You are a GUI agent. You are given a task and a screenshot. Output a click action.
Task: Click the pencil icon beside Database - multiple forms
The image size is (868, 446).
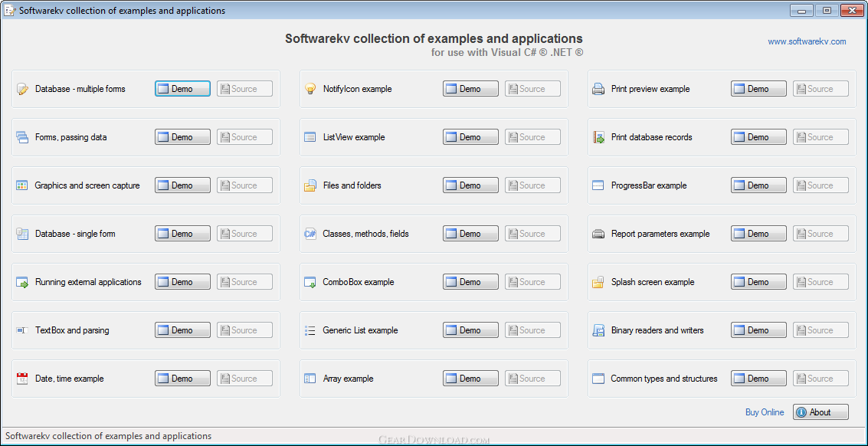[22, 89]
